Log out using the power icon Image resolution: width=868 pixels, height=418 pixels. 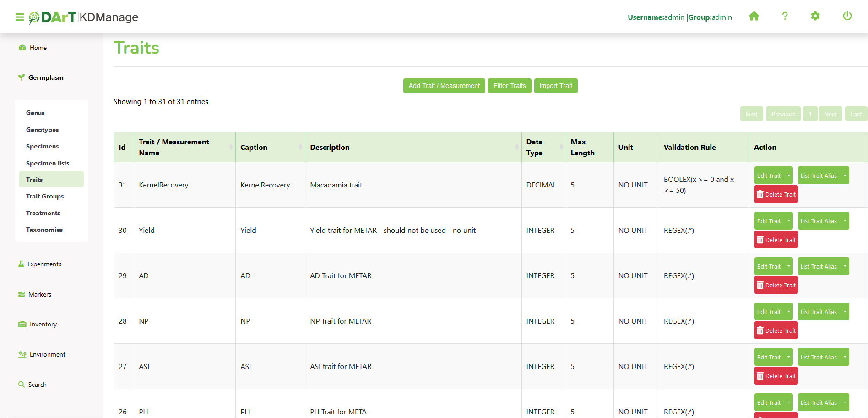pos(847,16)
